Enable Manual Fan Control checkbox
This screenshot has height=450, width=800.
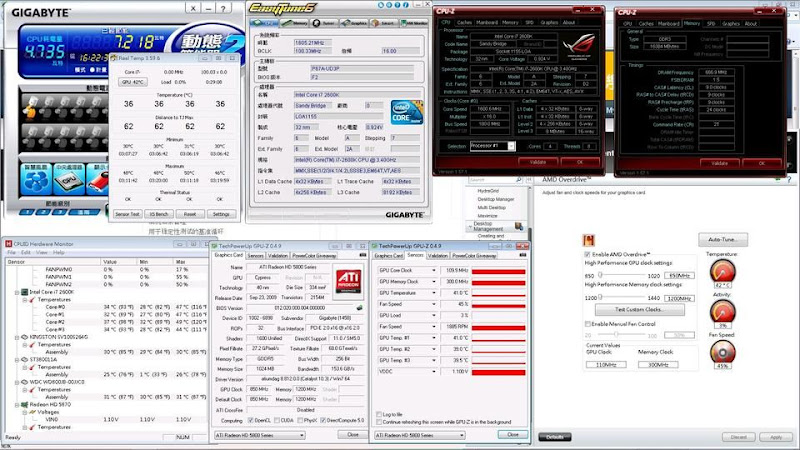tap(587, 324)
